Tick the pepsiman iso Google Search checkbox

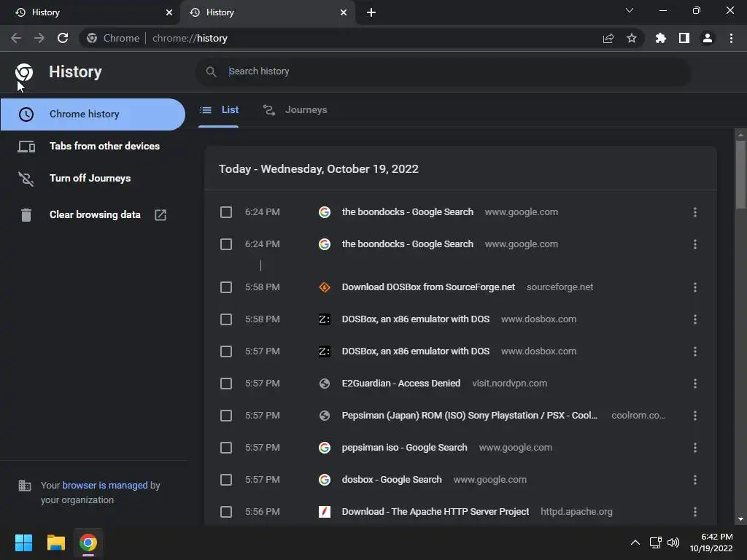(x=226, y=448)
